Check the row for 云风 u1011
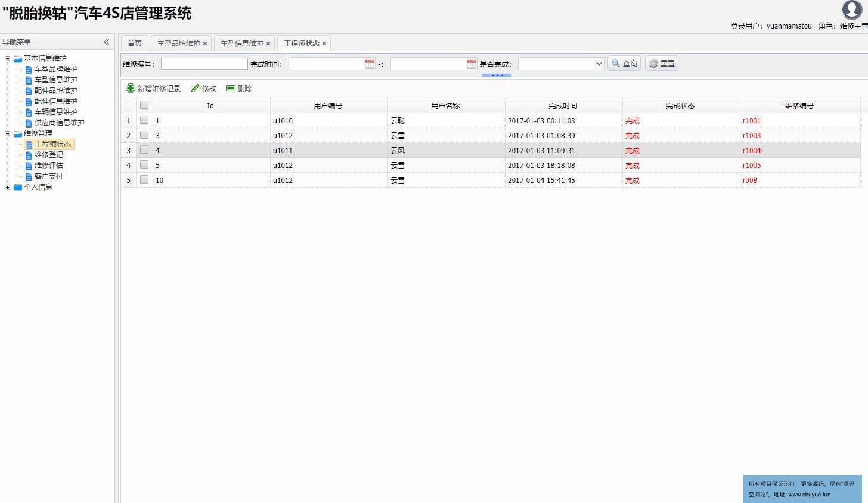868x503 pixels. click(144, 150)
